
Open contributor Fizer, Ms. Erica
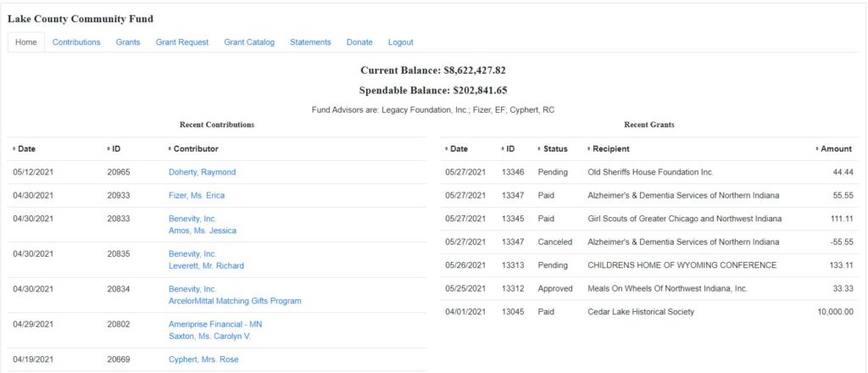tap(197, 195)
